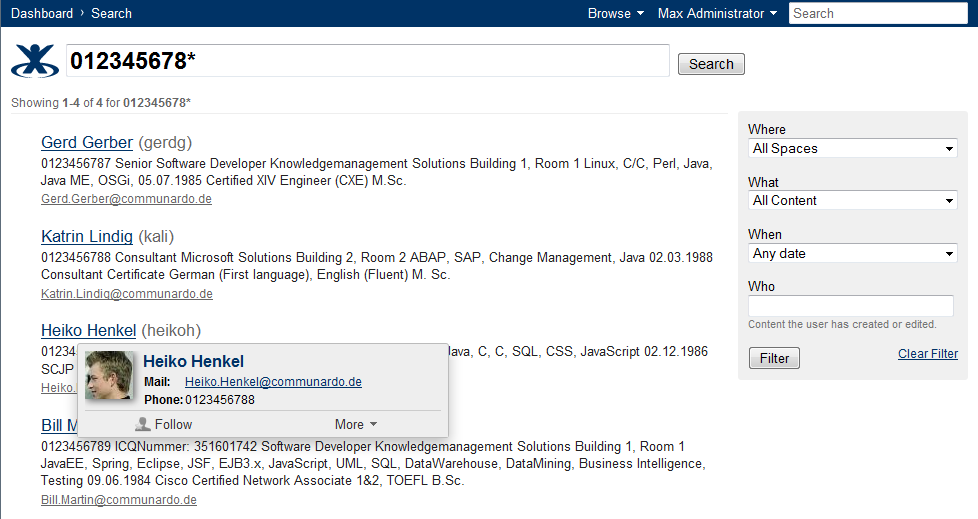Open Gerd Gerber's profile link
This screenshot has height=519, width=978.
(87, 142)
